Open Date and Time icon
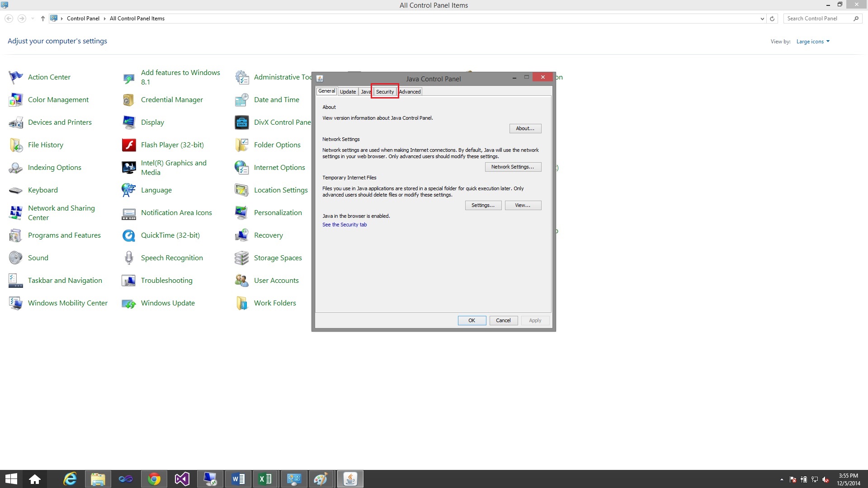The image size is (868, 488). click(x=242, y=100)
